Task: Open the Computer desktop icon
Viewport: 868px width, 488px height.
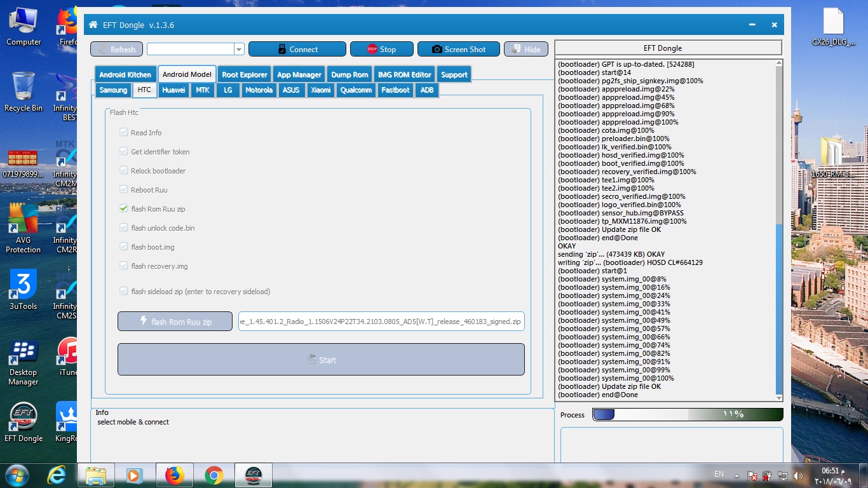Action: coord(24,27)
